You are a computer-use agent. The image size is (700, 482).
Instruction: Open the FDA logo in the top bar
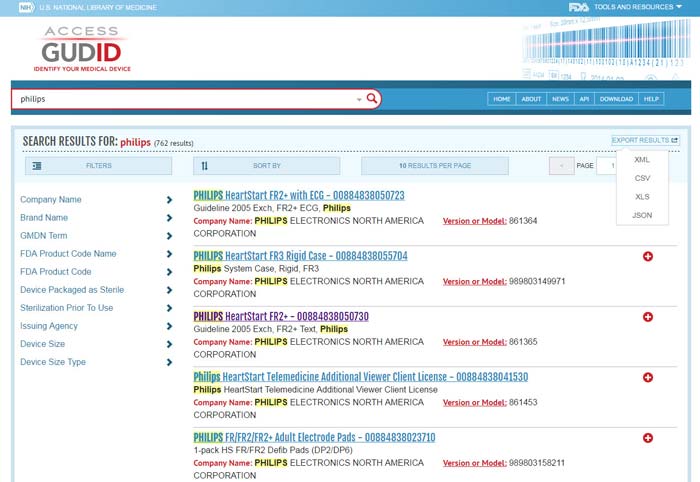point(579,7)
